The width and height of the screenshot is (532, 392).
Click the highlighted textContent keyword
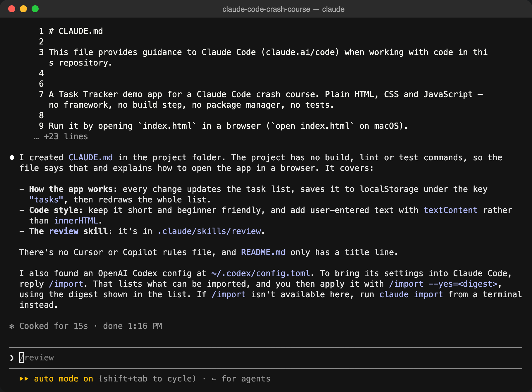451,210
